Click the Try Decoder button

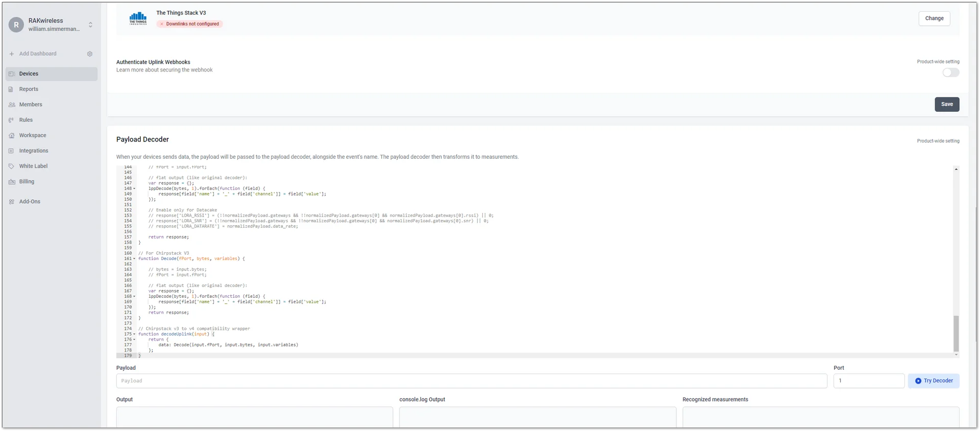934,381
